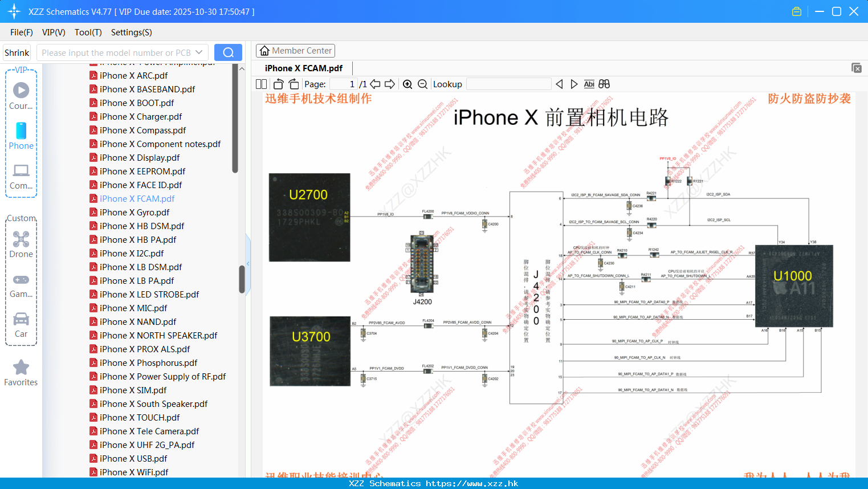Open iPhone X HB DSM.pdf
This screenshot has height=489, width=868.
click(x=142, y=226)
